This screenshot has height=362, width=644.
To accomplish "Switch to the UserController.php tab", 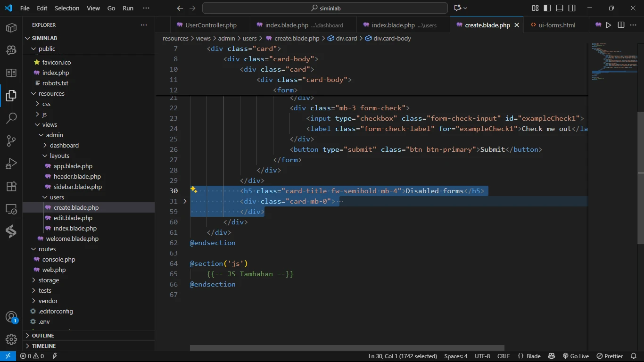I will (x=211, y=25).
